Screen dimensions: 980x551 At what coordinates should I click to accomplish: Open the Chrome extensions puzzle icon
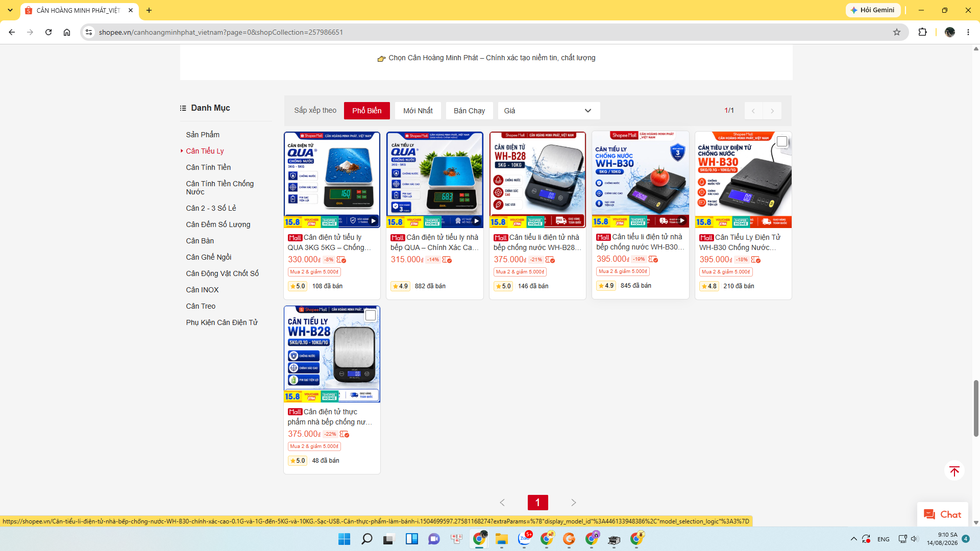pyautogui.click(x=922, y=32)
